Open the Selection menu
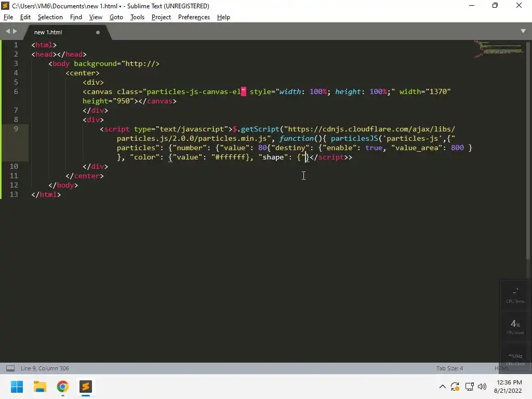Screen dimensions: 532x399 tap(50, 17)
